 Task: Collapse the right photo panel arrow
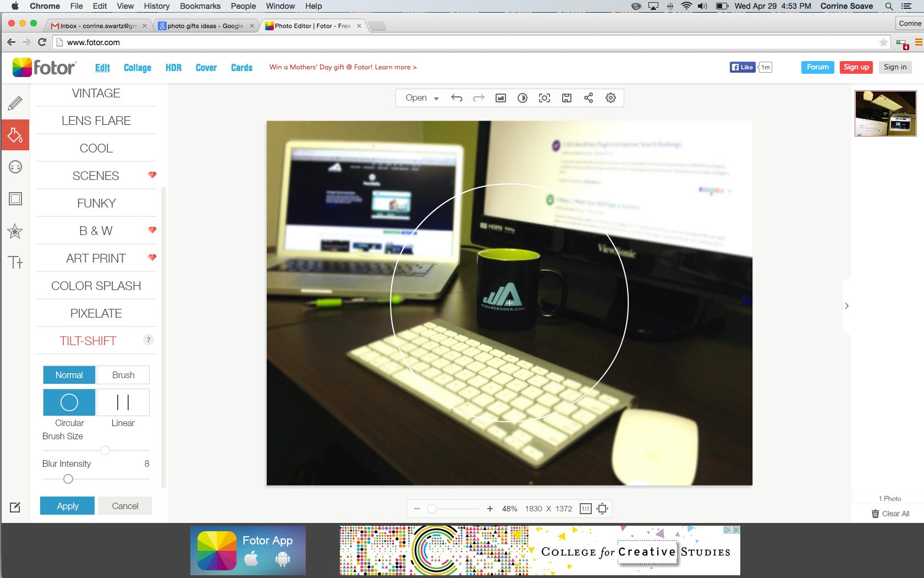pos(847,306)
